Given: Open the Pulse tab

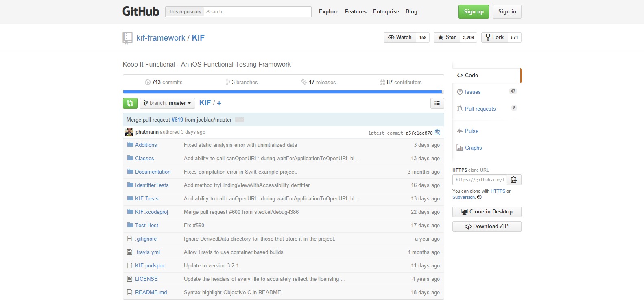Looking at the screenshot, I should click(x=486, y=131).
